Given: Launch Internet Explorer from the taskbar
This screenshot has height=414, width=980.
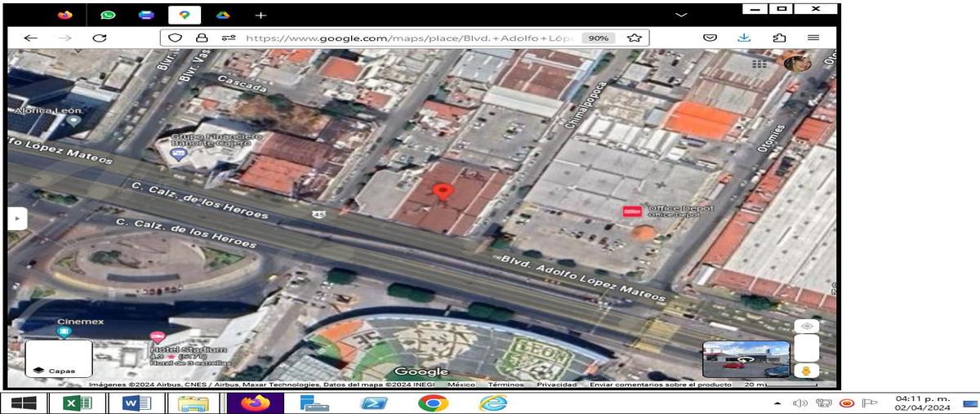Looking at the screenshot, I should click(x=492, y=403).
